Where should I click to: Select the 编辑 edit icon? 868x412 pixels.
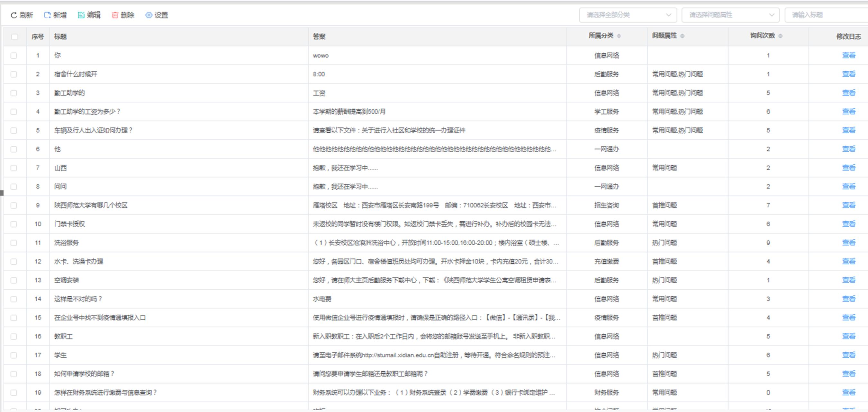pos(81,15)
